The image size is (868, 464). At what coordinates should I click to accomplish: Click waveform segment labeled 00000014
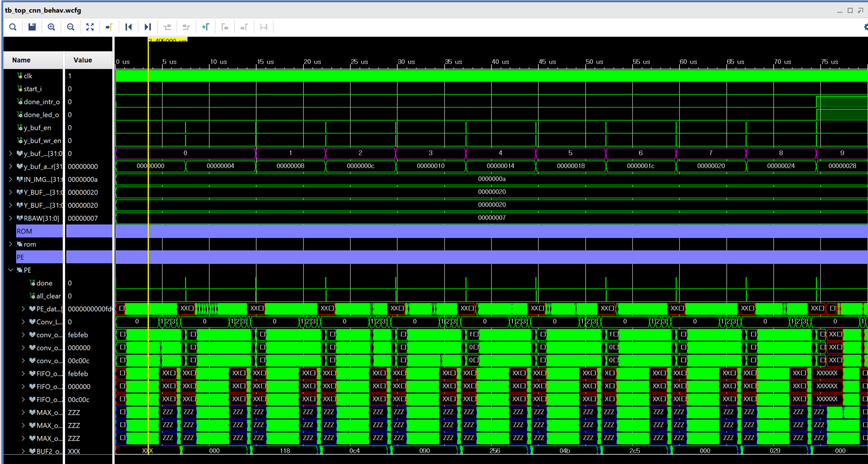pos(500,166)
